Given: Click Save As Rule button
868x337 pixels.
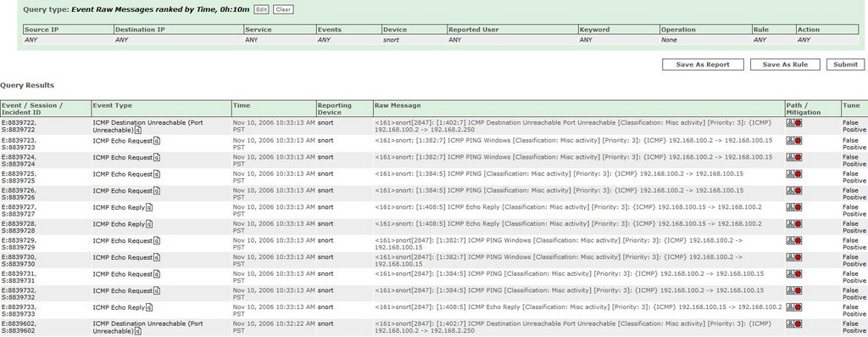Looking at the screenshot, I should coord(786,65).
